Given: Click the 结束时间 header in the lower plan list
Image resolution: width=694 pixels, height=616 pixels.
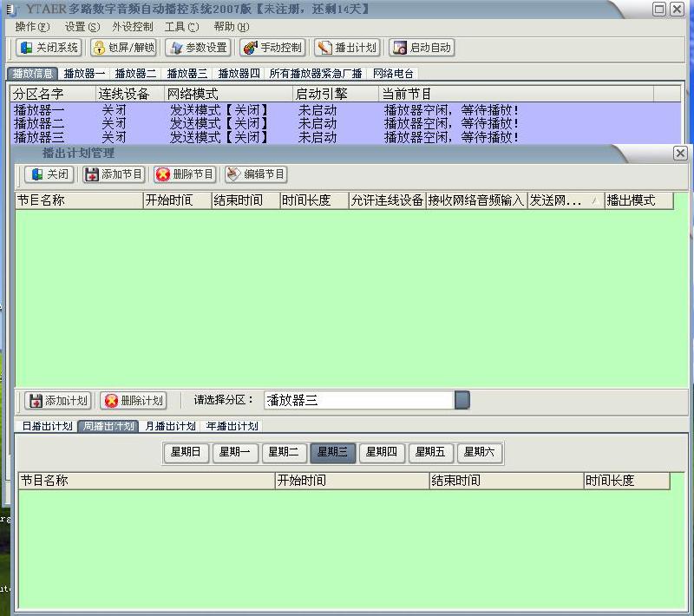Looking at the screenshot, I should click(x=507, y=481).
